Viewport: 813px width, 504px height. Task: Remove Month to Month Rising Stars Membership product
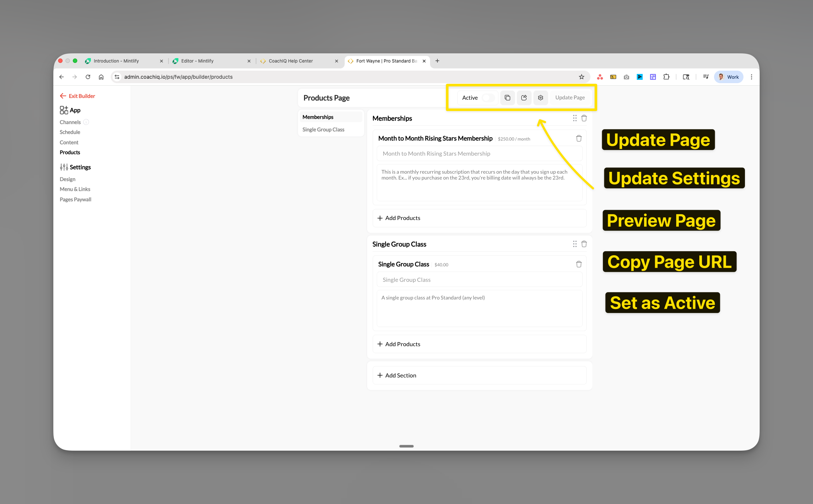coord(579,138)
